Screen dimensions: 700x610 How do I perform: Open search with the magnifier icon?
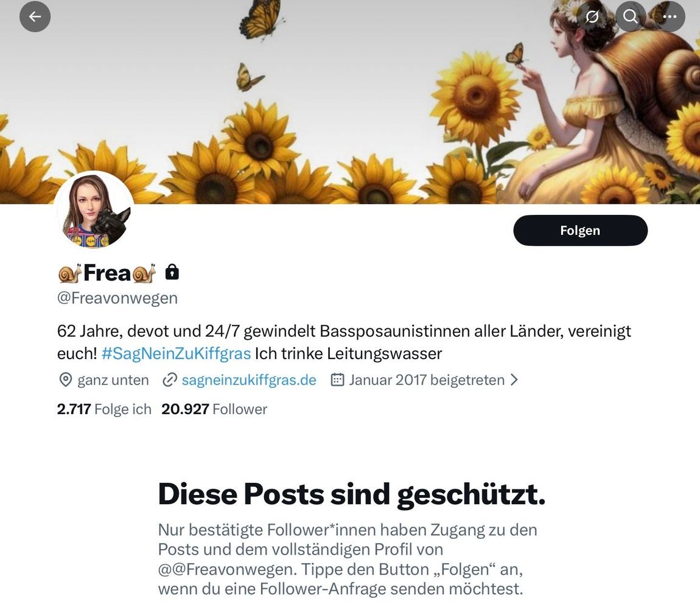click(631, 16)
